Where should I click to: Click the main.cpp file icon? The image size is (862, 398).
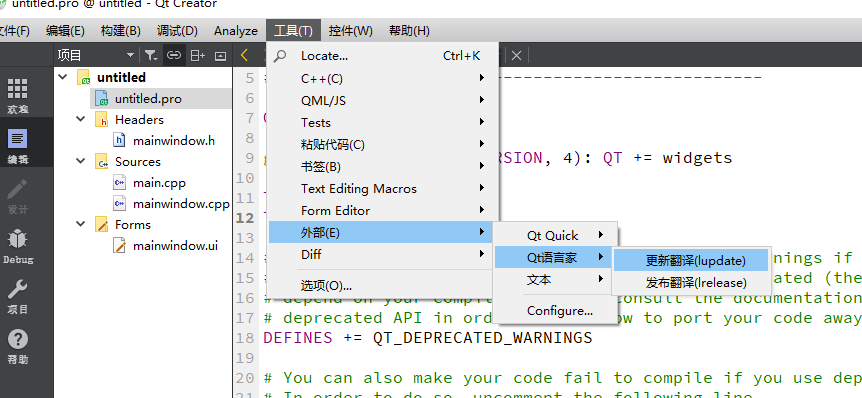[119, 183]
